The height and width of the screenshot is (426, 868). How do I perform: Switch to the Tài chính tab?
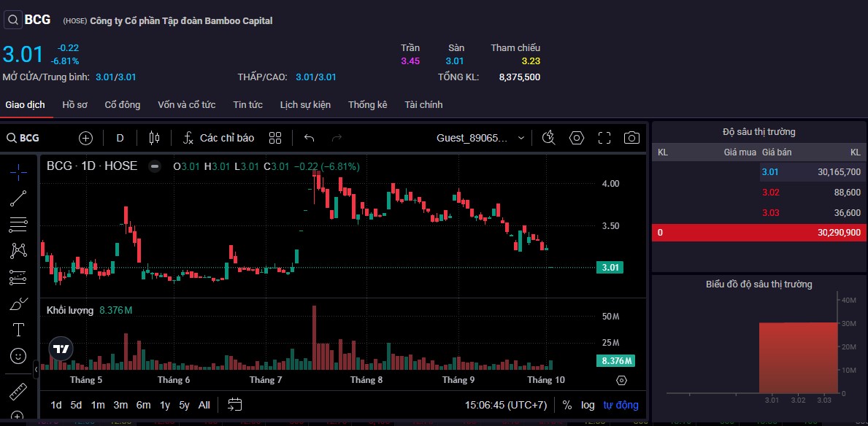click(x=423, y=105)
